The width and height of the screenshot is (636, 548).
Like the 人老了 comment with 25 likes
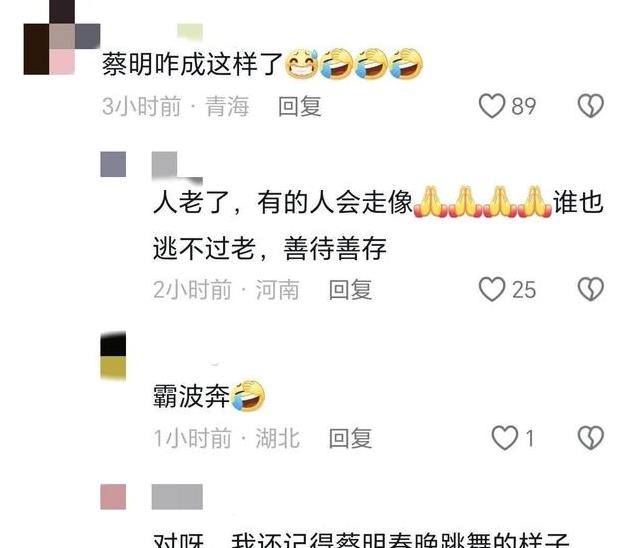(x=492, y=289)
